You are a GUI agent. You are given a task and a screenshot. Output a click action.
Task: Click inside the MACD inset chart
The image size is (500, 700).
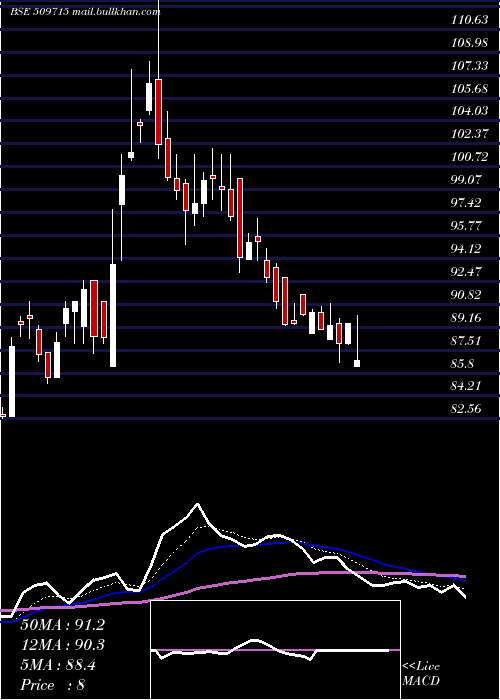pyautogui.click(x=275, y=650)
